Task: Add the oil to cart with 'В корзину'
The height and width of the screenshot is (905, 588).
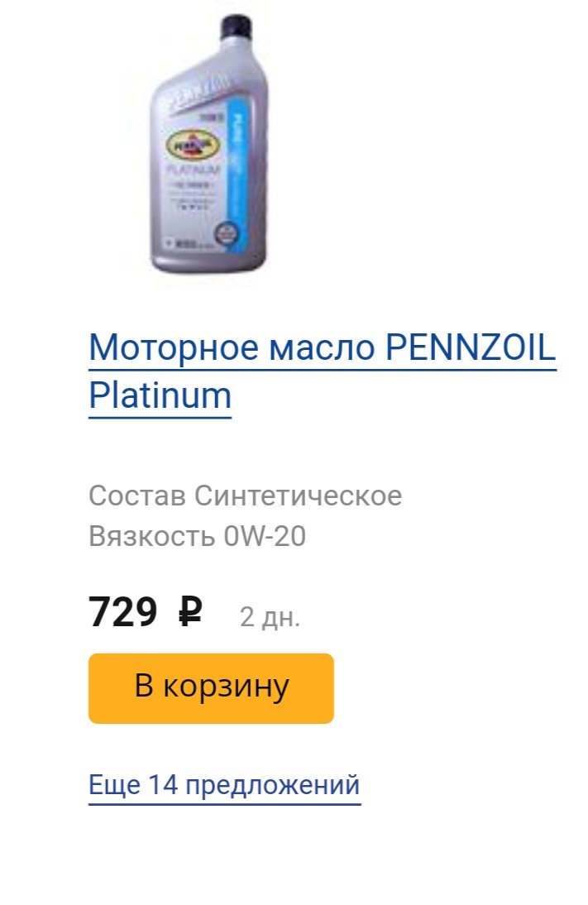Action: pyautogui.click(x=211, y=688)
